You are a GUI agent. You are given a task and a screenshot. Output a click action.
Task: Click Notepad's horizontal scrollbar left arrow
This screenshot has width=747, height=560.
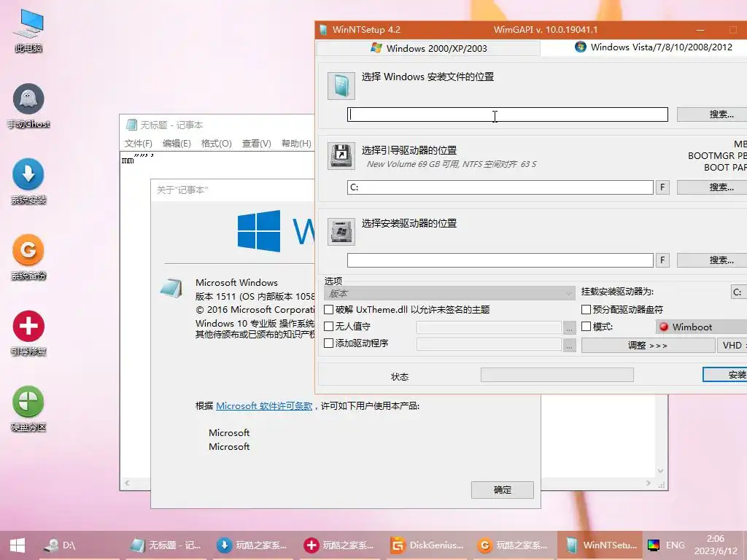click(127, 483)
